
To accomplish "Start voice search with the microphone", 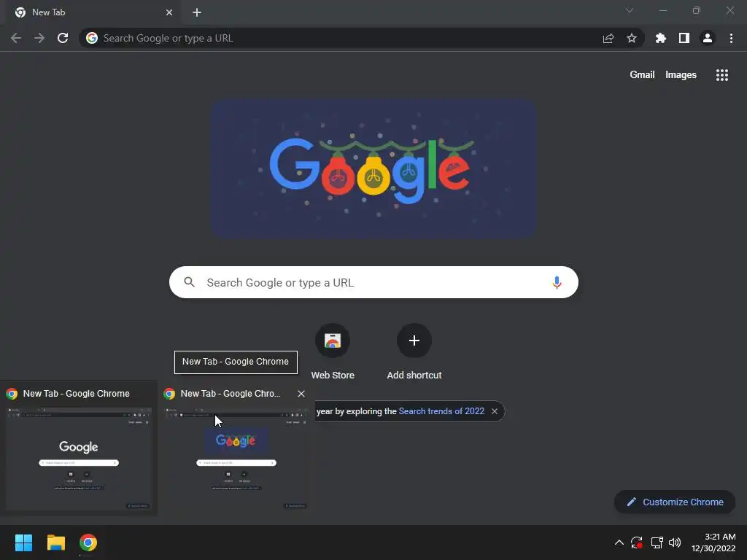I will pos(556,282).
